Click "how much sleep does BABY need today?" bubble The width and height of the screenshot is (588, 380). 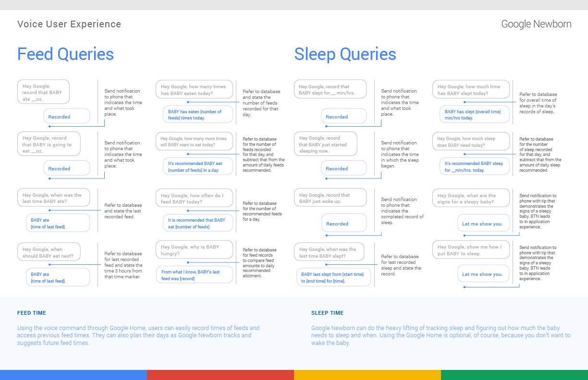[471, 141]
